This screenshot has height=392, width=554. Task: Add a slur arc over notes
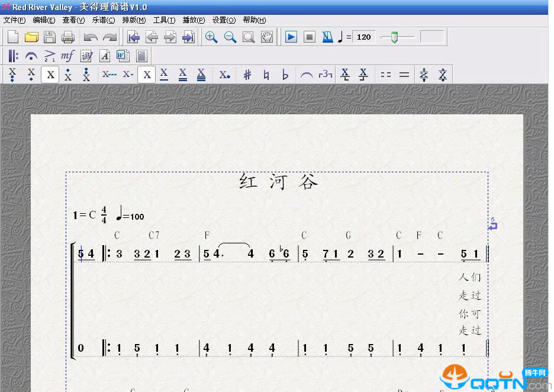307,75
